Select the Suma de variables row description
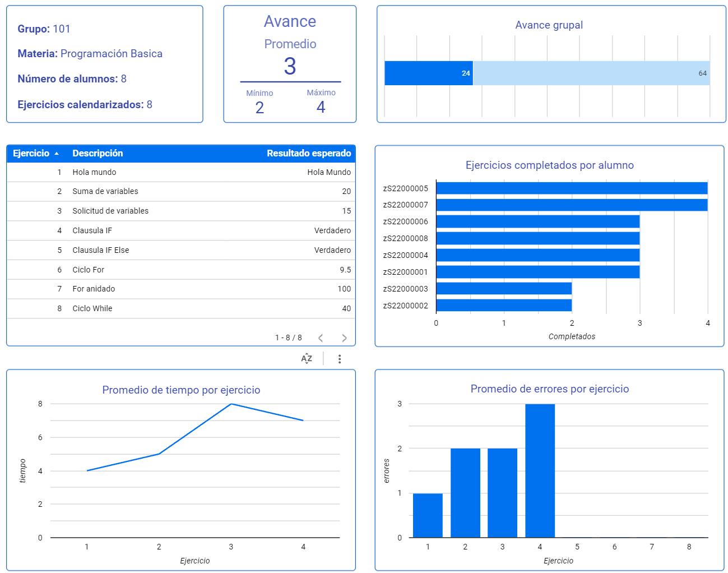Image resolution: width=728 pixels, height=573 pixels. pyautogui.click(x=105, y=191)
